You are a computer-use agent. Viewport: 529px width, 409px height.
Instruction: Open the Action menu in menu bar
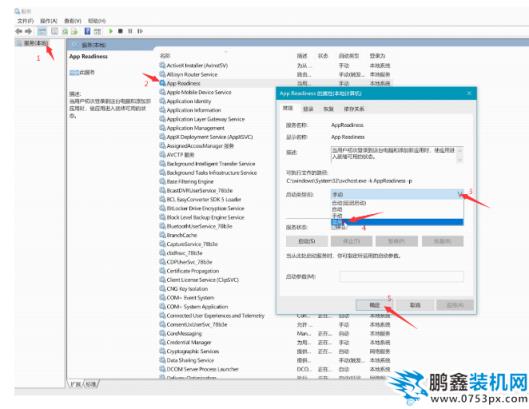pyautogui.click(x=49, y=21)
